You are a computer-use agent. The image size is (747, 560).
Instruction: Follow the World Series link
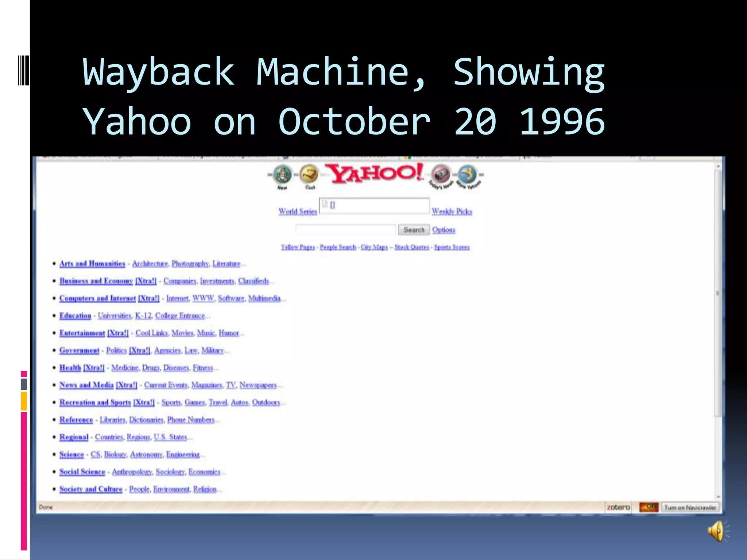298,211
